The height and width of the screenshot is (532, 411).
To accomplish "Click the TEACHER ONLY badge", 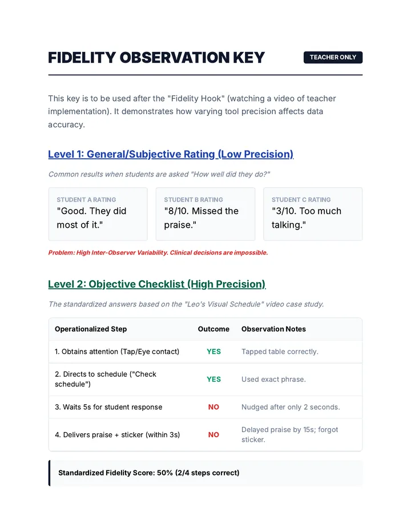I will tap(333, 57).
